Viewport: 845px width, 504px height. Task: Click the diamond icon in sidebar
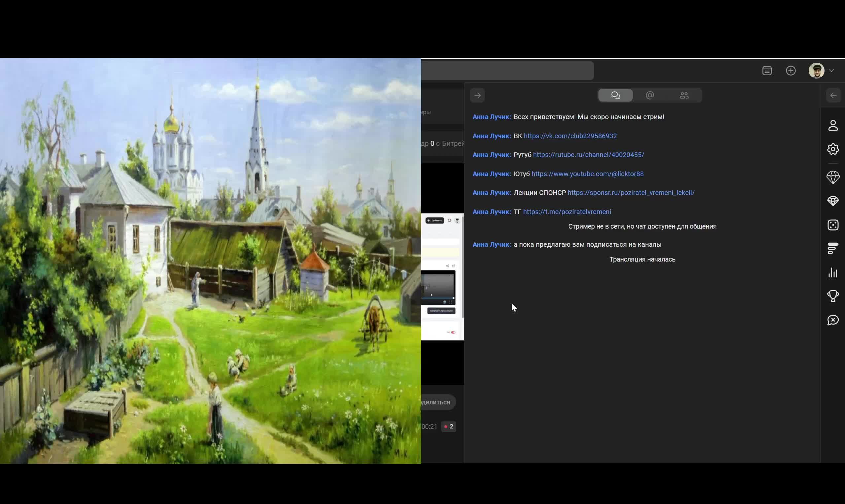(833, 201)
